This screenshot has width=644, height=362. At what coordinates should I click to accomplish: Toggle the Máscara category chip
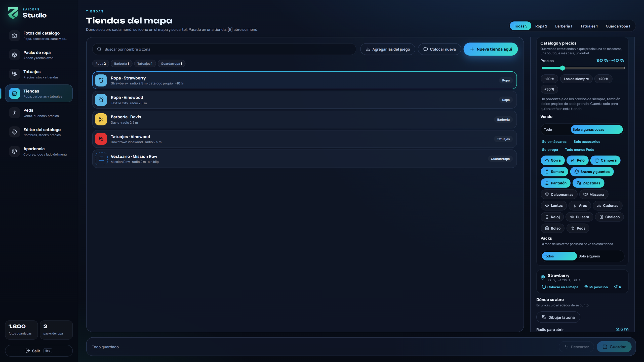pyautogui.click(x=593, y=194)
